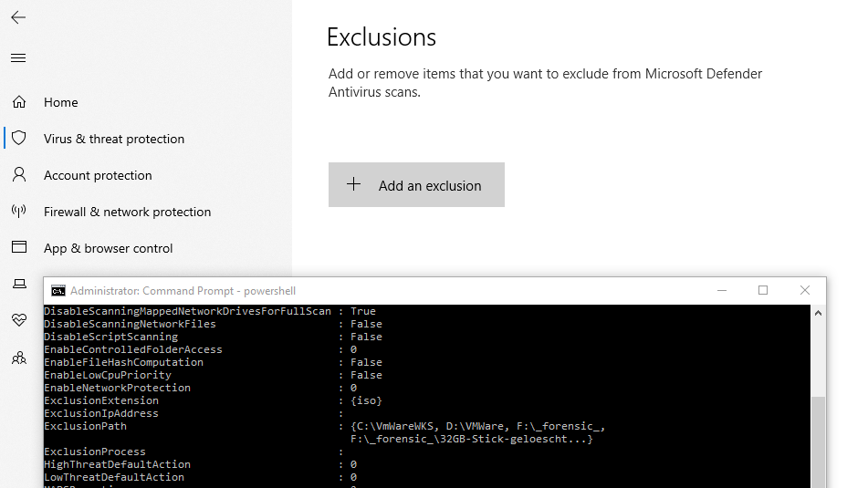This screenshot has height=488, width=868.
Task: Click the Command Prompt title text
Action: click(183, 291)
